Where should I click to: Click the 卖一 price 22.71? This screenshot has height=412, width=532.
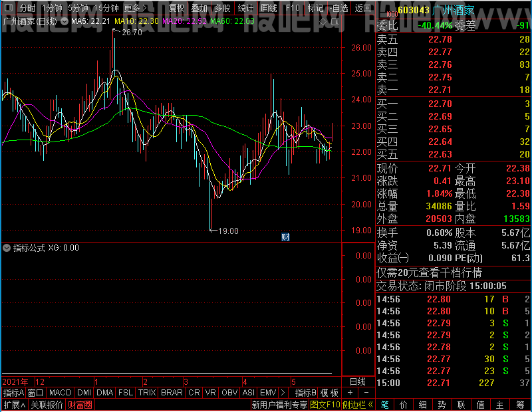click(x=440, y=90)
